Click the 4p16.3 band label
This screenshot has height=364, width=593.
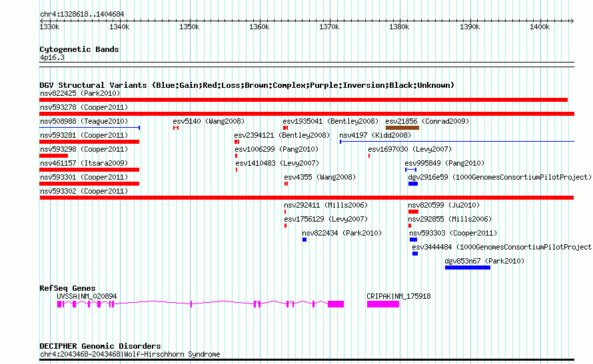52,57
